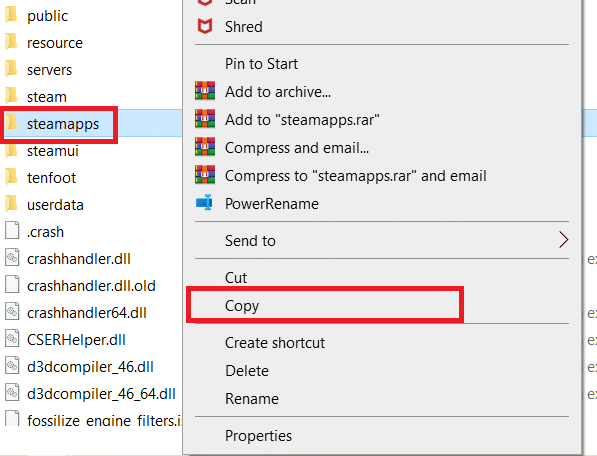Click the d3dcompiler_46_64.dll file icon
The height and width of the screenshot is (456, 597).
[12, 392]
